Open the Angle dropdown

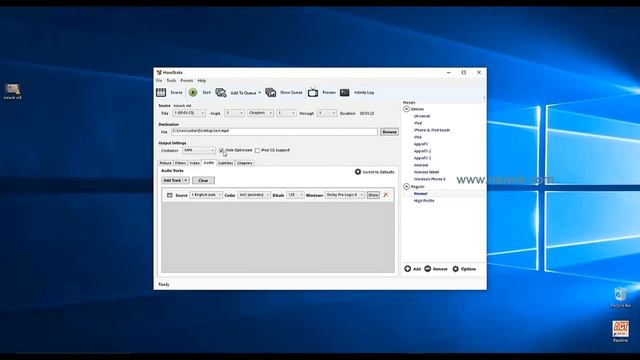coord(234,113)
